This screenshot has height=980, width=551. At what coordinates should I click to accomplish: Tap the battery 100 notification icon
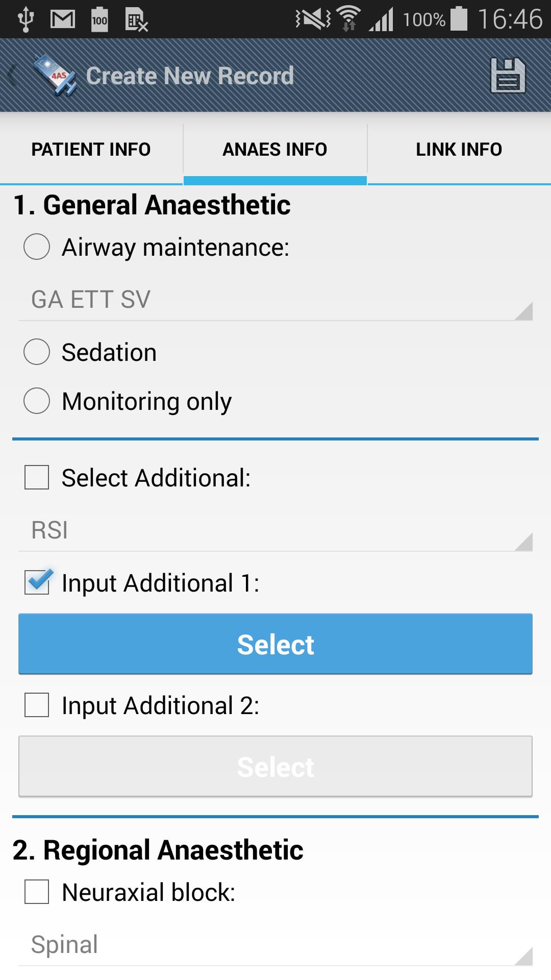(x=99, y=19)
